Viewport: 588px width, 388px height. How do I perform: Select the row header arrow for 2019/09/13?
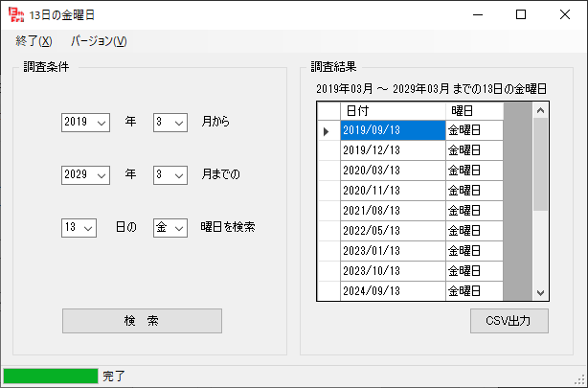click(x=328, y=130)
